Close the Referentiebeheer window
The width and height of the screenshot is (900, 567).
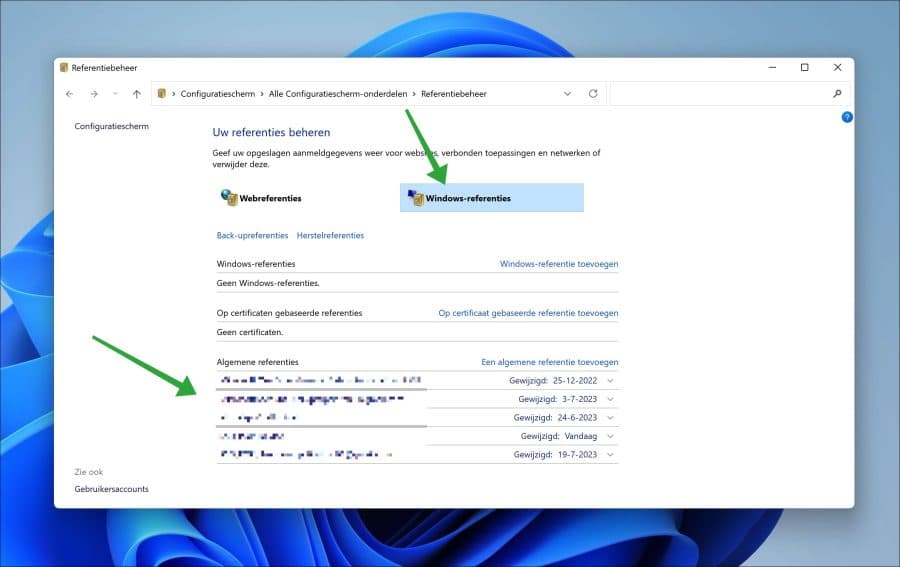click(x=837, y=68)
